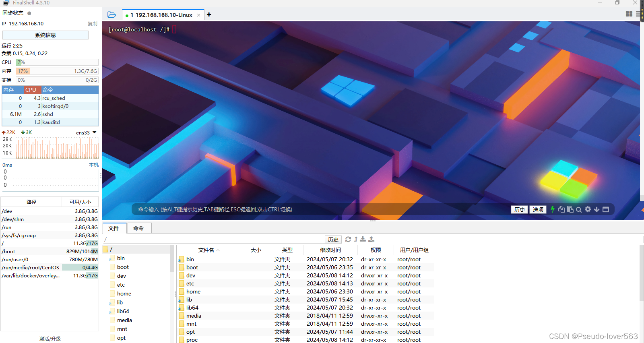Image resolution: width=644 pixels, height=343 pixels.
Task: Sort processes by CPU column
Action: (32, 90)
